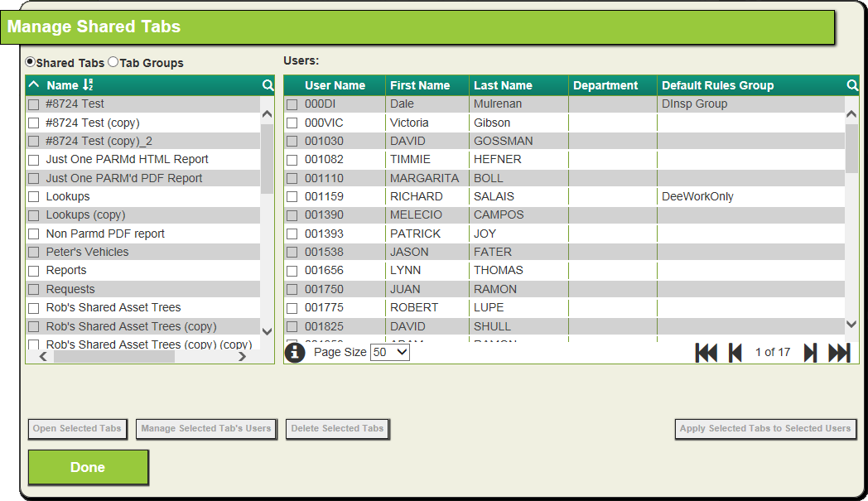Jump to the last page of users
868x501 pixels.
click(839, 353)
